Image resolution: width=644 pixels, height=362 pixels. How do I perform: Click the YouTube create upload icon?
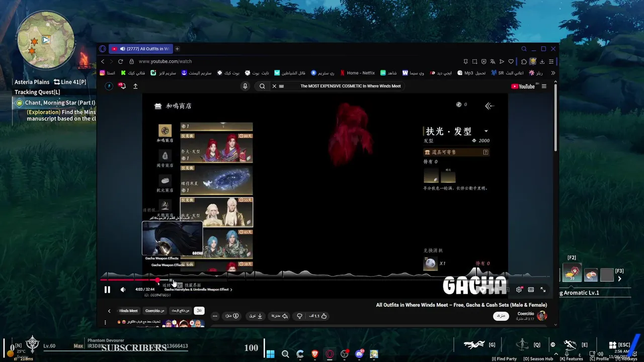click(135, 86)
